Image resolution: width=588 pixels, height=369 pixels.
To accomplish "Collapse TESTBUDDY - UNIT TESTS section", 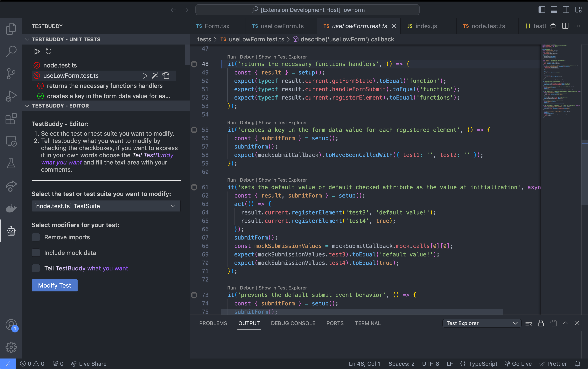I will click(27, 39).
